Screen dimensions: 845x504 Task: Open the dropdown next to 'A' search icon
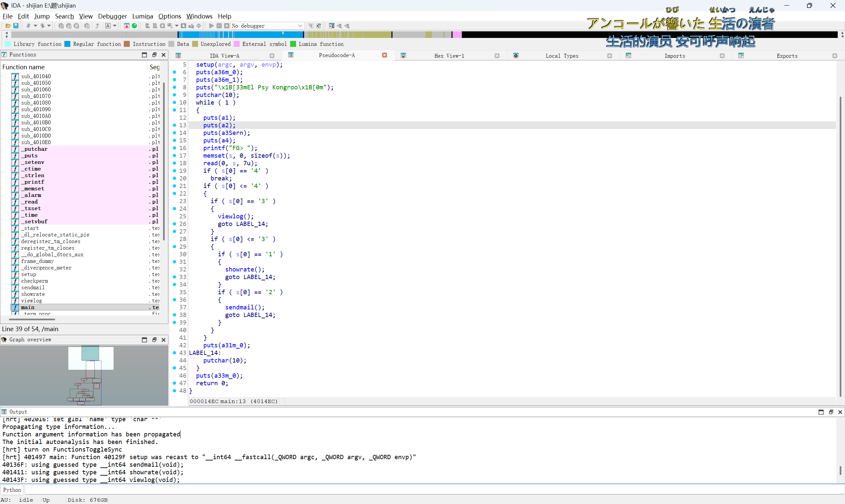pos(115,26)
